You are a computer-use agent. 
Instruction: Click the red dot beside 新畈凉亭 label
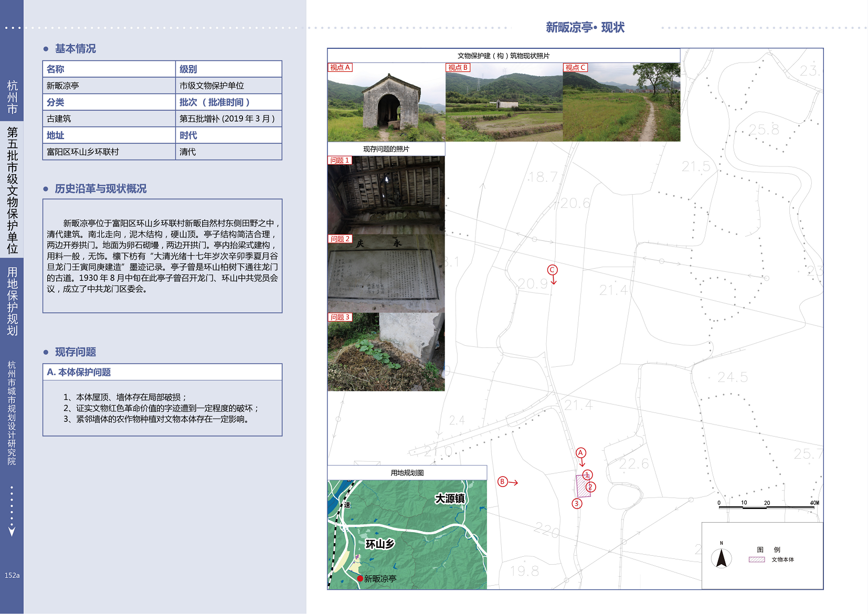click(360, 578)
